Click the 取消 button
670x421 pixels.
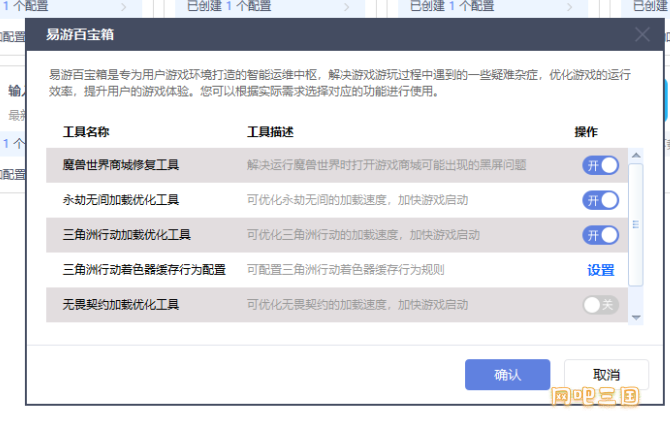(606, 375)
